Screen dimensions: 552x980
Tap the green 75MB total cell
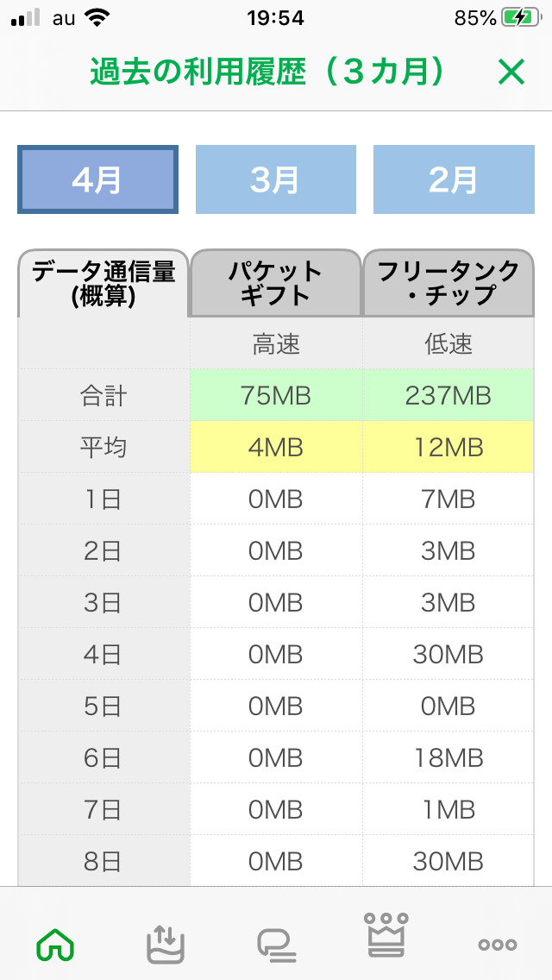pos(276,396)
